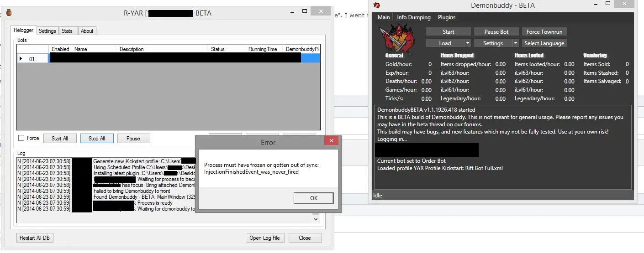Click the Demonbuddy title bar icon
The width and height of the screenshot is (644, 253).
click(x=377, y=5)
